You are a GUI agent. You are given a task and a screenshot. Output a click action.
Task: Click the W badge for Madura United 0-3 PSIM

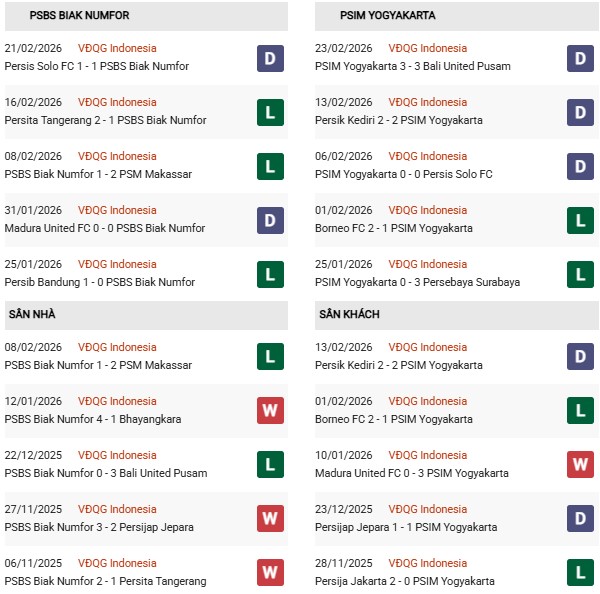tap(581, 465)
